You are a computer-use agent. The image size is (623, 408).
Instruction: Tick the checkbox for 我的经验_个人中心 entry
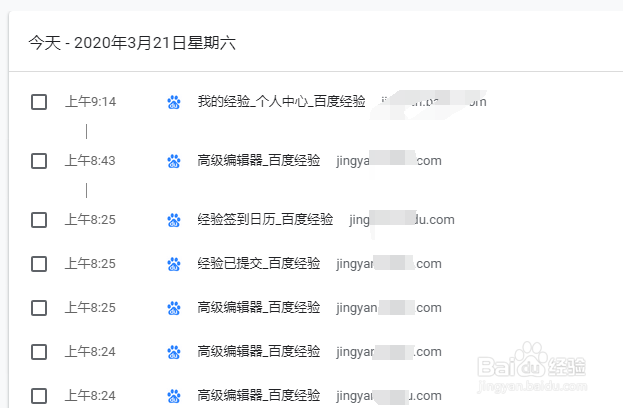tap(39, 102)
